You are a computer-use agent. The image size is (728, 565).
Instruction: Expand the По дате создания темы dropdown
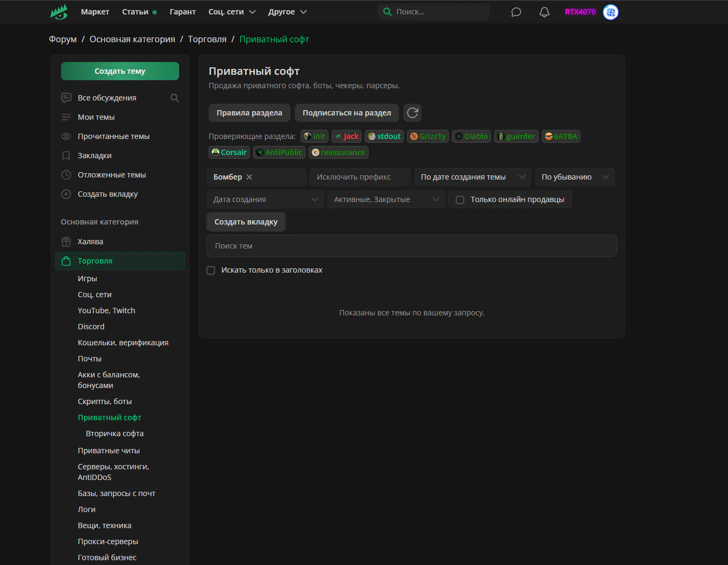[472, 177]
